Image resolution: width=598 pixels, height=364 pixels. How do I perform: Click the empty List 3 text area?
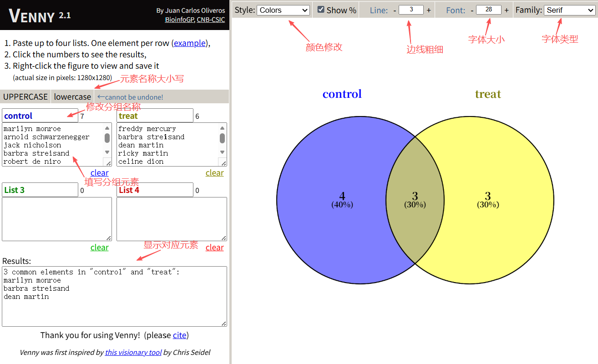[x=57, y=219]
